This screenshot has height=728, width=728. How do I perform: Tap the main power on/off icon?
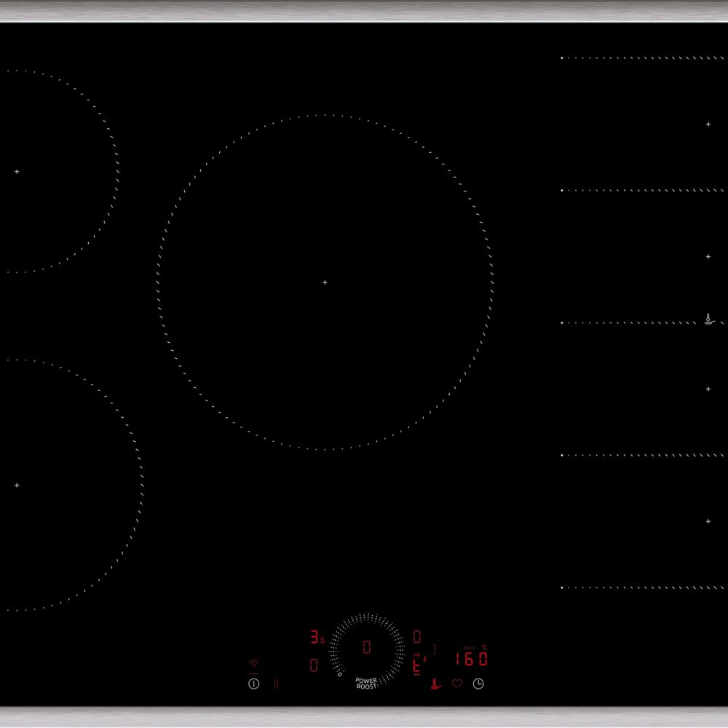point(253,684)
